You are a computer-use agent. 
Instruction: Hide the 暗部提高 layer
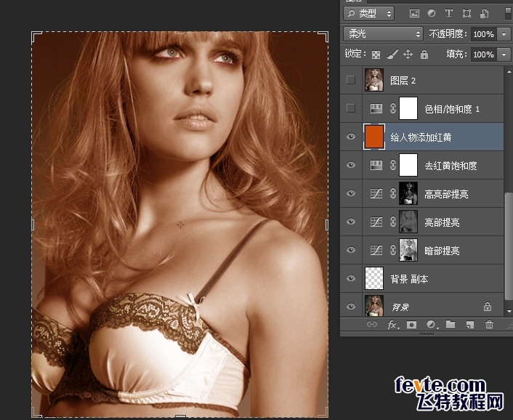pos(351,250)
